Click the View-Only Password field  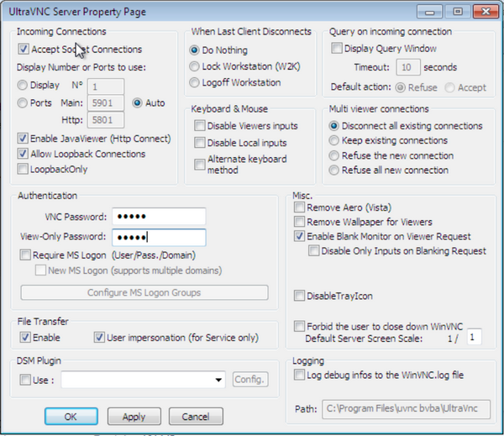(159, 237)
